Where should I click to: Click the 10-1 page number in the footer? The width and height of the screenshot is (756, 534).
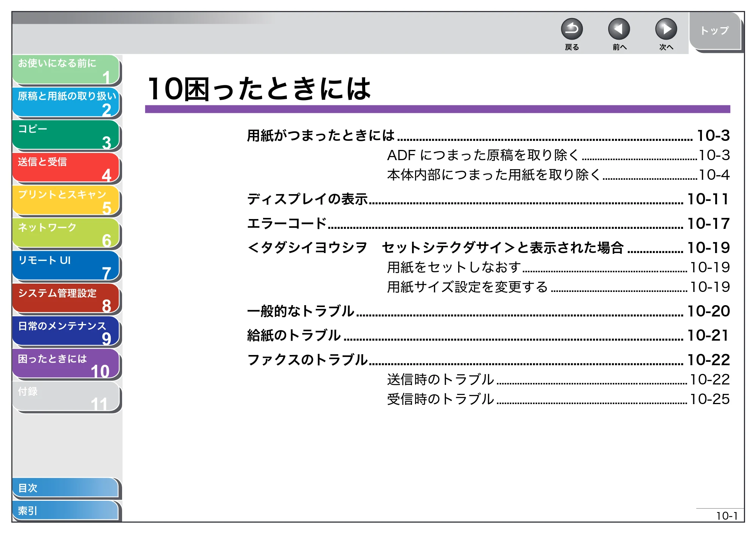click(x=727, y=516)
